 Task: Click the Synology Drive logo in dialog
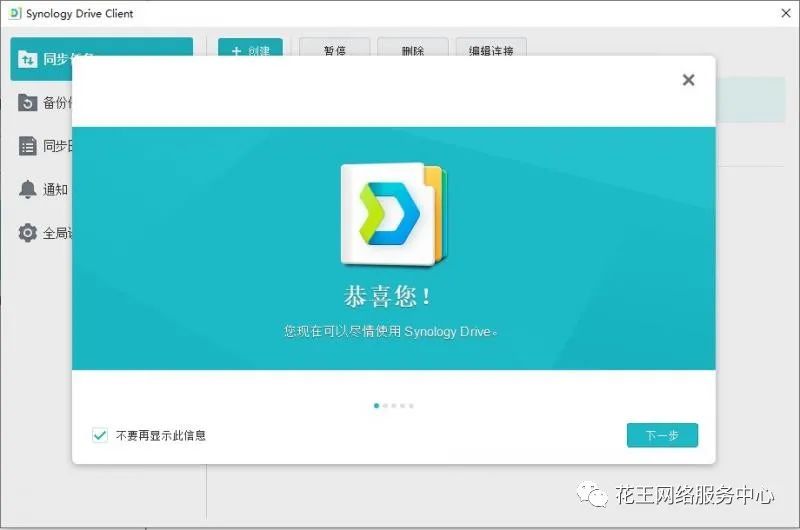(393, 214)
